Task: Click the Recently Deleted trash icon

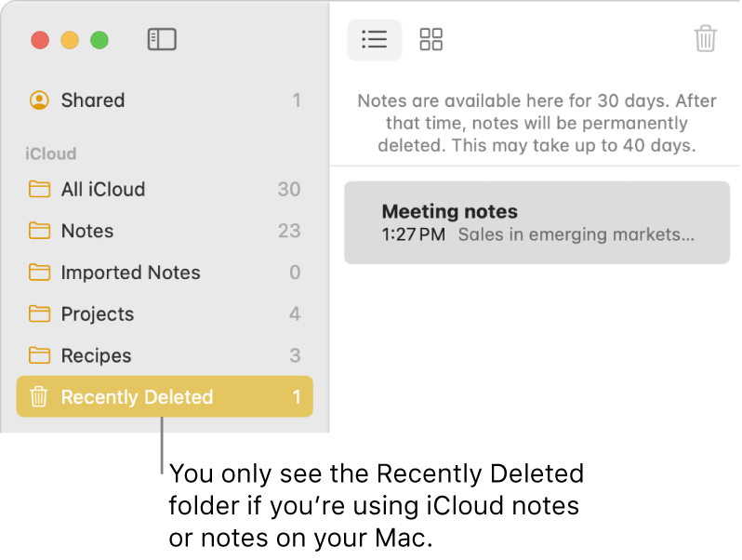Action: (39, 397)
